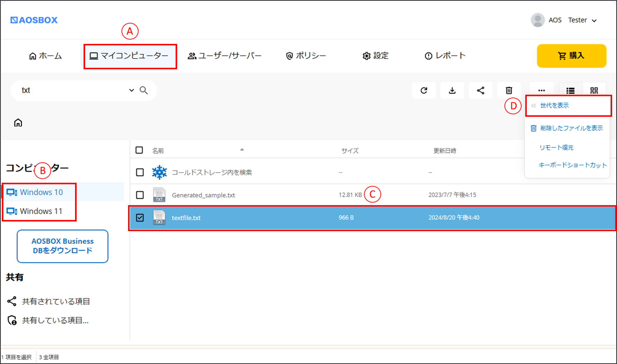Open 共有されている項目 link
Viewport: 617px width, 364px height.
[x=48, y=301]
